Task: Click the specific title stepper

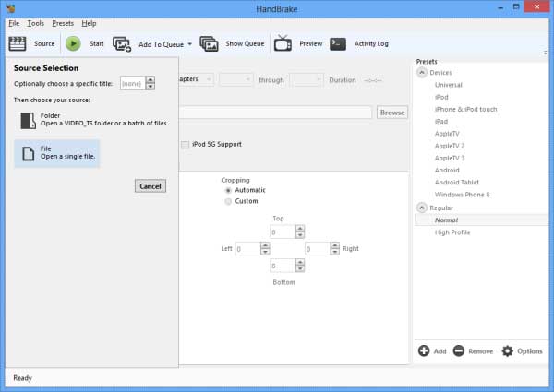Action: click(x=151, y=83)
